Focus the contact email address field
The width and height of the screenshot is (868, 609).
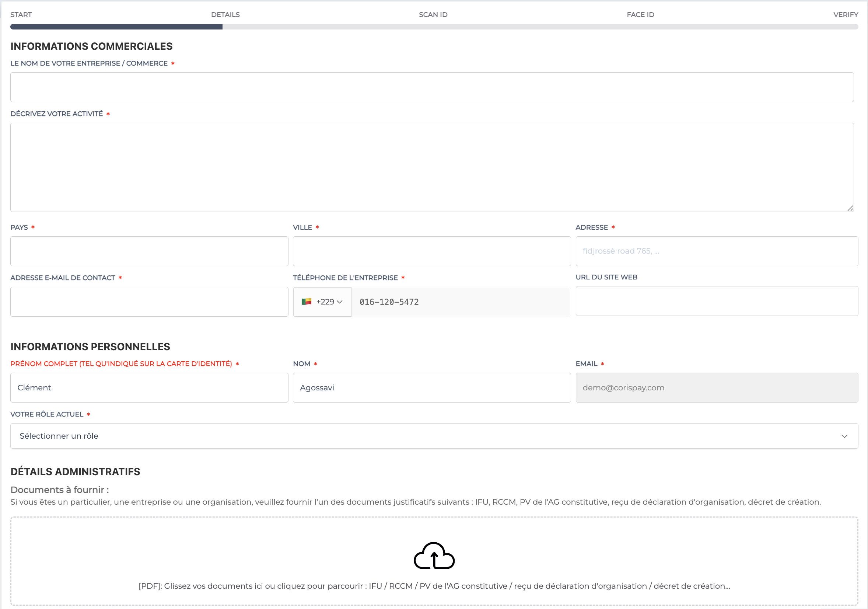(149, 302)
